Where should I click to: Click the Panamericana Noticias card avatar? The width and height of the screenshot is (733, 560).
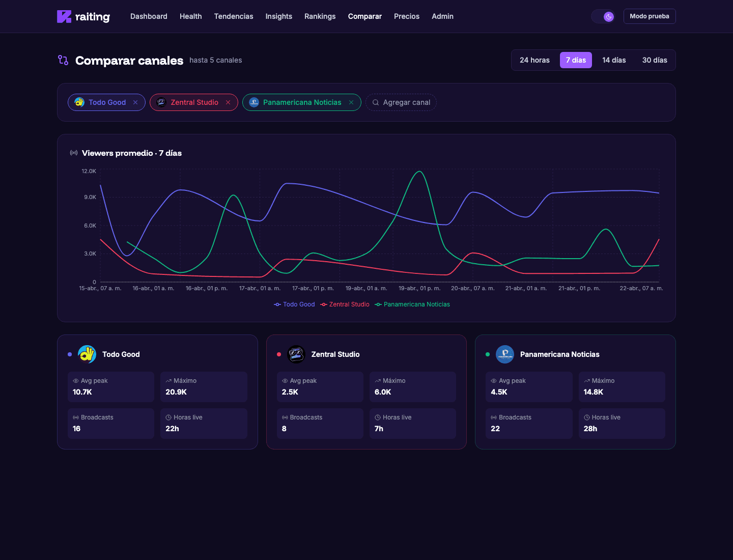tap(505, 354)
